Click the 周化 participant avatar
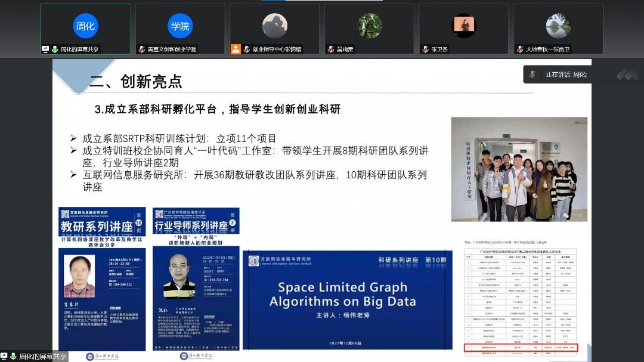The image size is (644, 362). click(85, 26)
